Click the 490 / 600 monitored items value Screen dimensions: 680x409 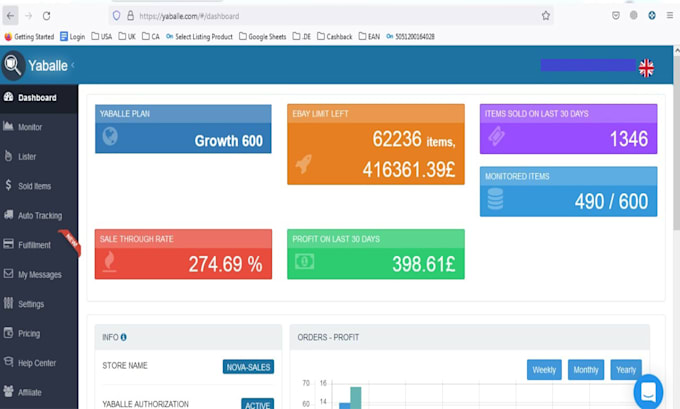click(611, 202)
